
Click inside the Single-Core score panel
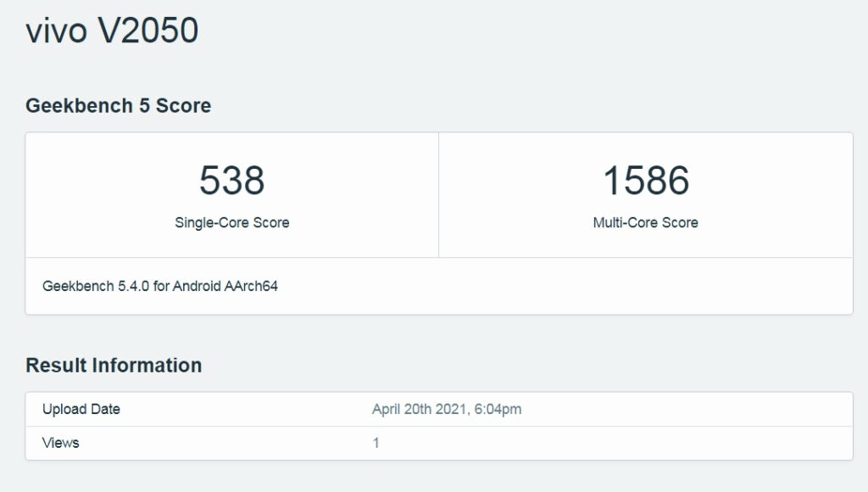pos(233,195)
